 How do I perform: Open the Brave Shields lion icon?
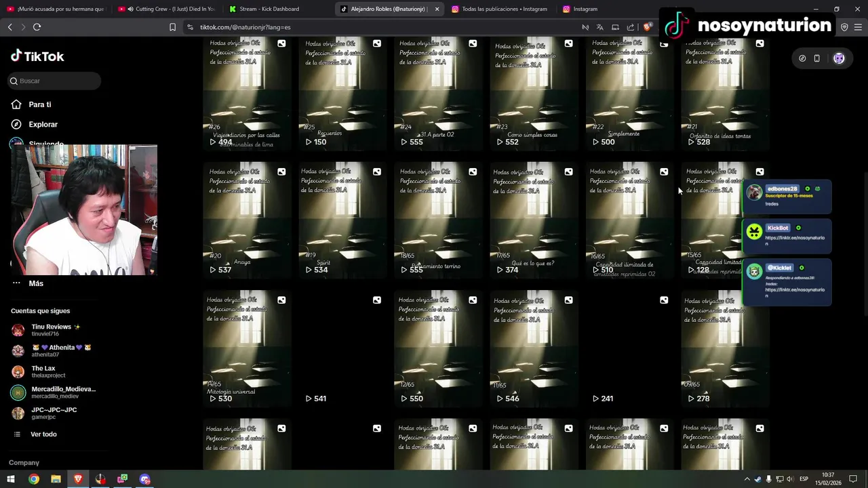click(x=647, y=27)
